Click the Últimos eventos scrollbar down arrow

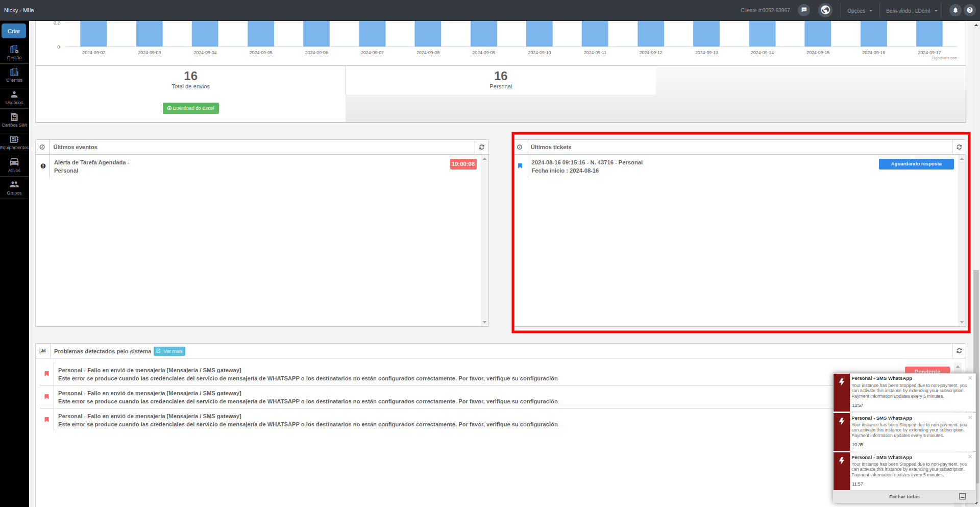pos(484,322)
